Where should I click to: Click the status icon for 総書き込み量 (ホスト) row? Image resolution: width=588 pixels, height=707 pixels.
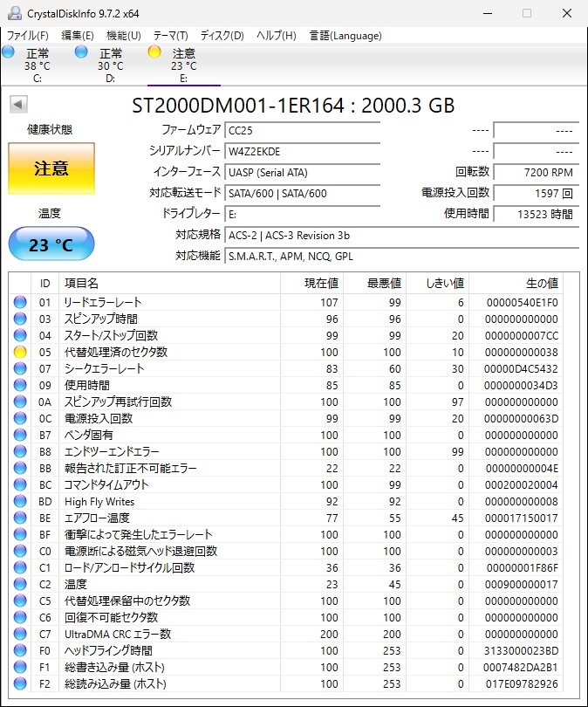tap(20, 667)
